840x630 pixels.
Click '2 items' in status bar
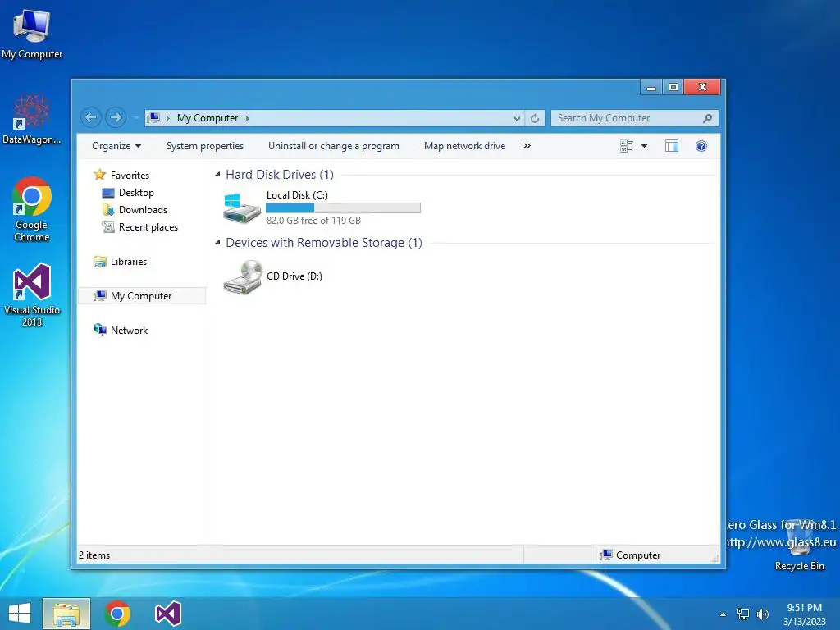tap(94, 555)
